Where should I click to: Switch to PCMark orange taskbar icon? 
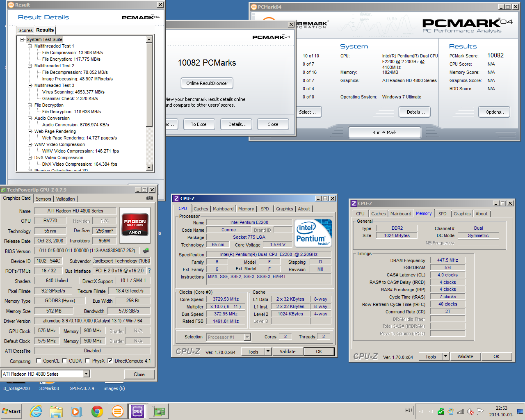click(x=117, y=411)
